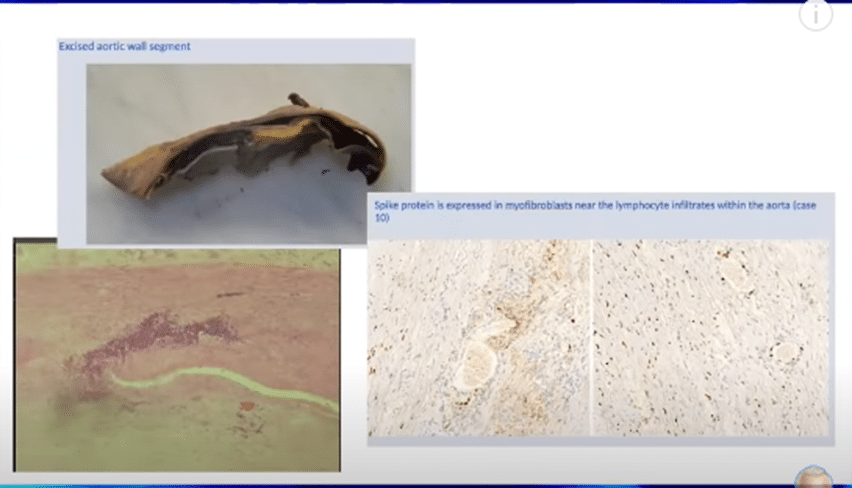Select 'Excised aortic wall segment' caption
This screenshot has height=488, width=852.
[x=124, y=47]
